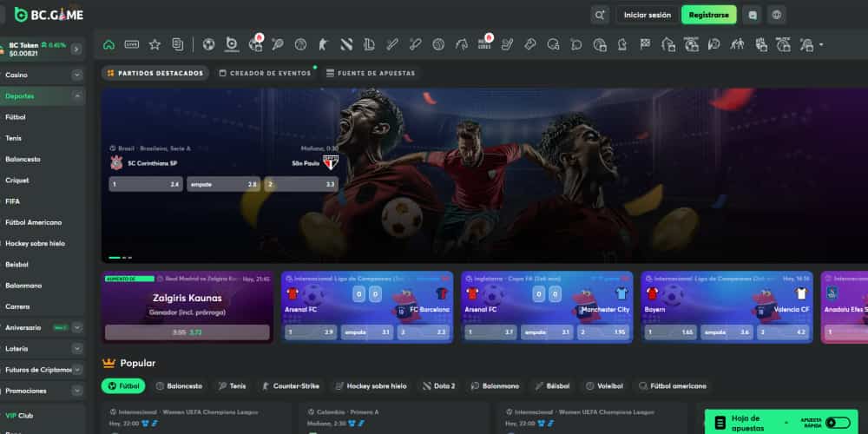Select the tennis racket sport icon
Image resolution: width=868 pixels, height=434 pixels.
pyautogui.click(x=278, y=44)
